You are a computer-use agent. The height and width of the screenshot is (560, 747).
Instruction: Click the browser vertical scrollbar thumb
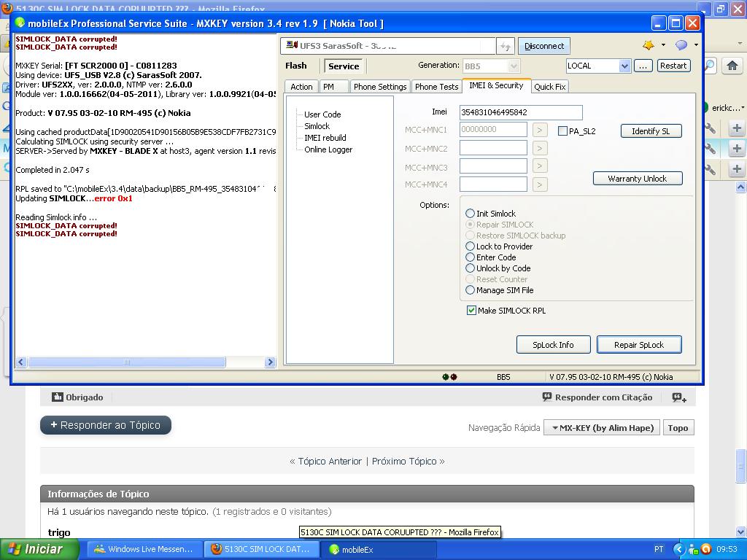(741, 466)
